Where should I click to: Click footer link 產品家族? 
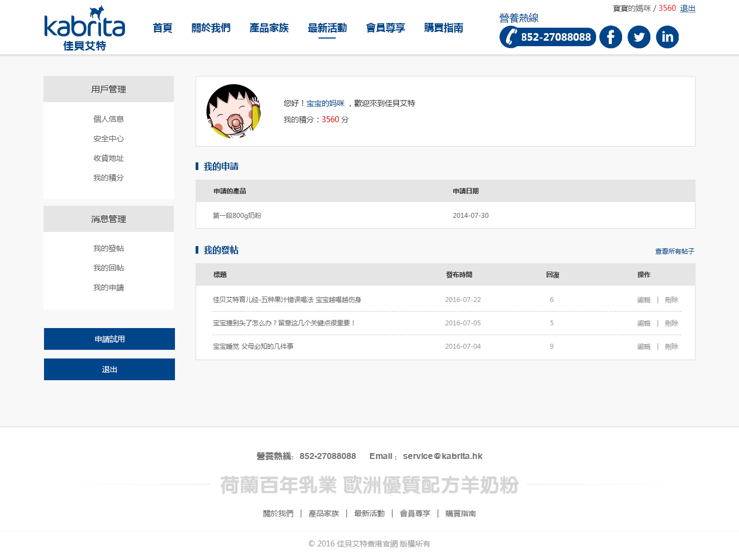pos(324,513)
